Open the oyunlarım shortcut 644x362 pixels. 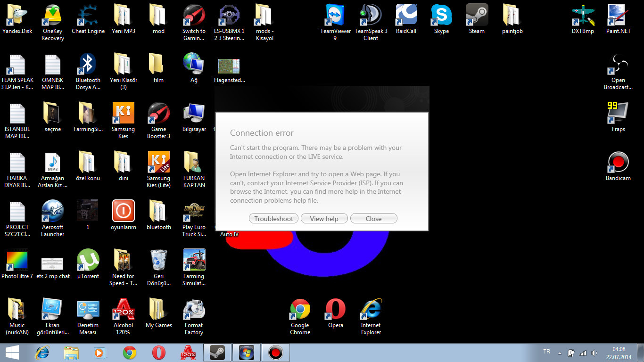pos(123,216)
